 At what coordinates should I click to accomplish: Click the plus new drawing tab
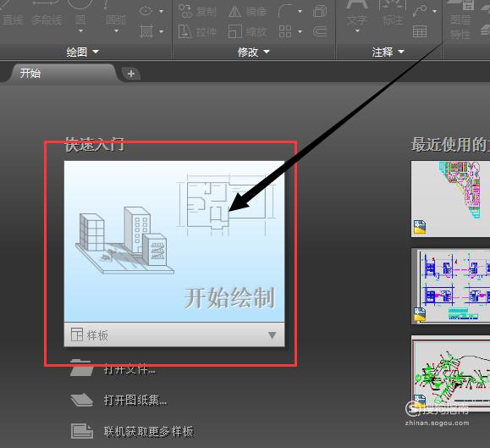(x=131, y=74)
